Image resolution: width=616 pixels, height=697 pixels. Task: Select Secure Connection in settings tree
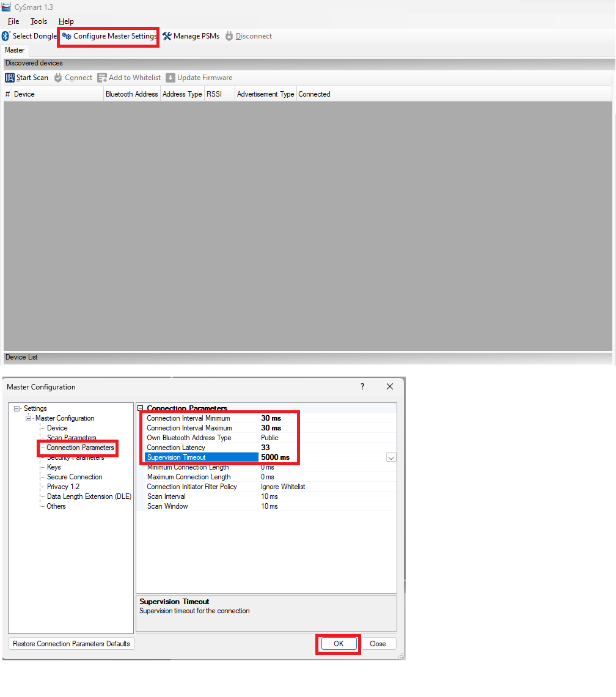tap(75, 477)
